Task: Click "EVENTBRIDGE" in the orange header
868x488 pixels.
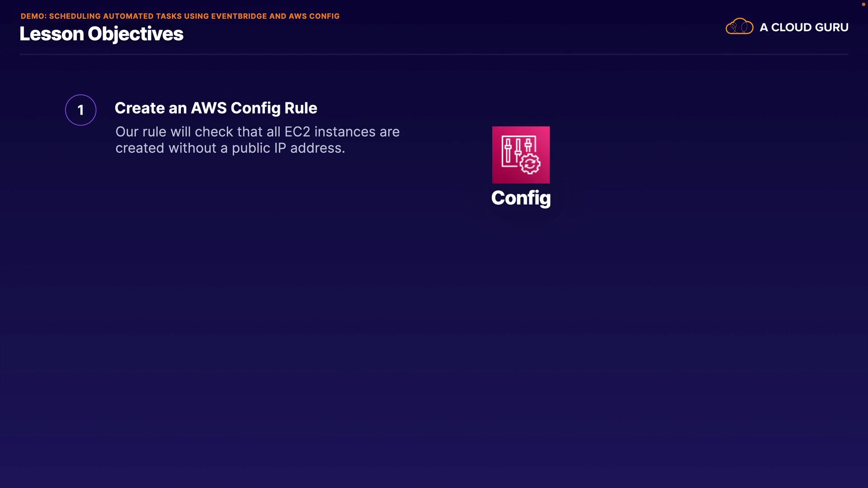Action: click(x=239, y=16)
